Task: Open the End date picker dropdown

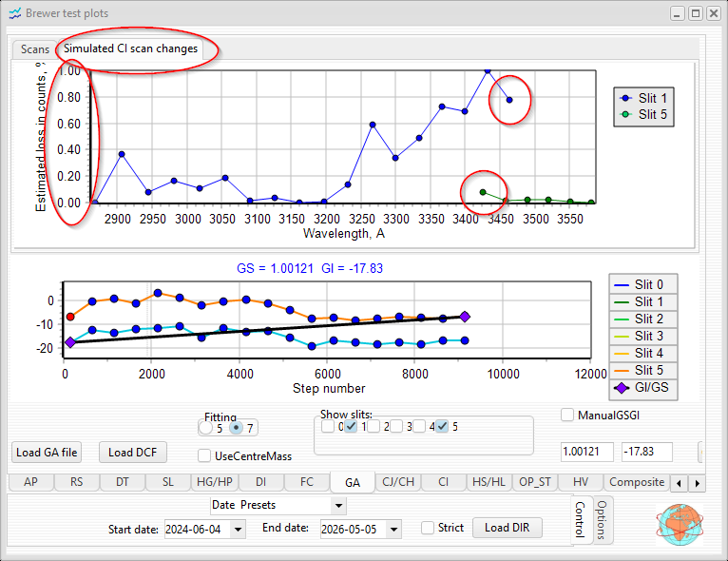Action: (x=394, y=530)
